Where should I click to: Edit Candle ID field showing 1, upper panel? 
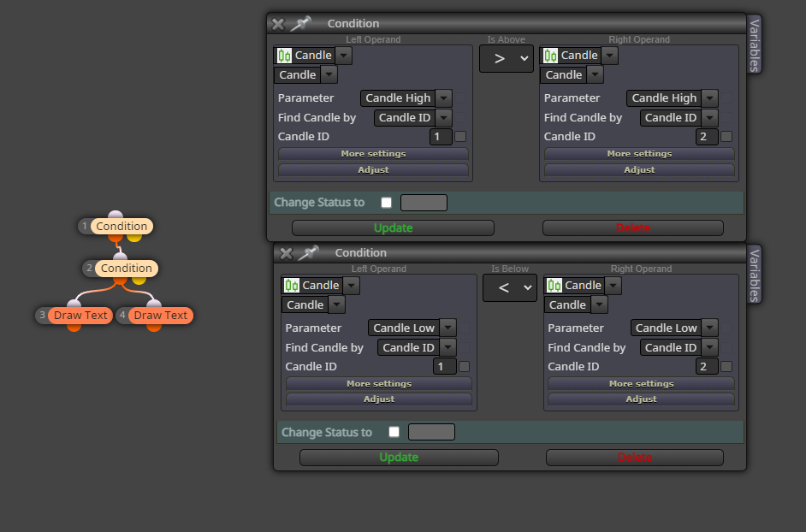pyautogui.click(x=441, y=137)
